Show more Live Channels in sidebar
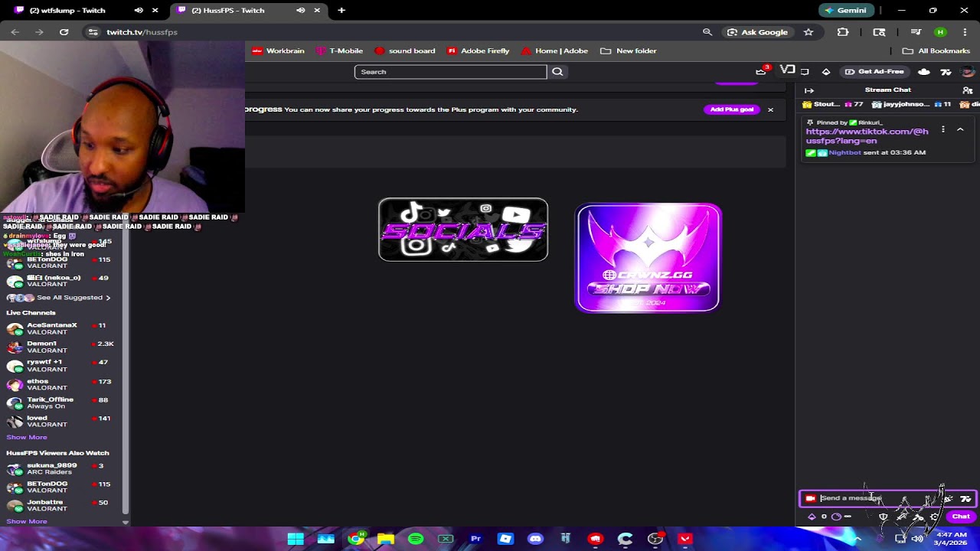 (x=27, y=438)
